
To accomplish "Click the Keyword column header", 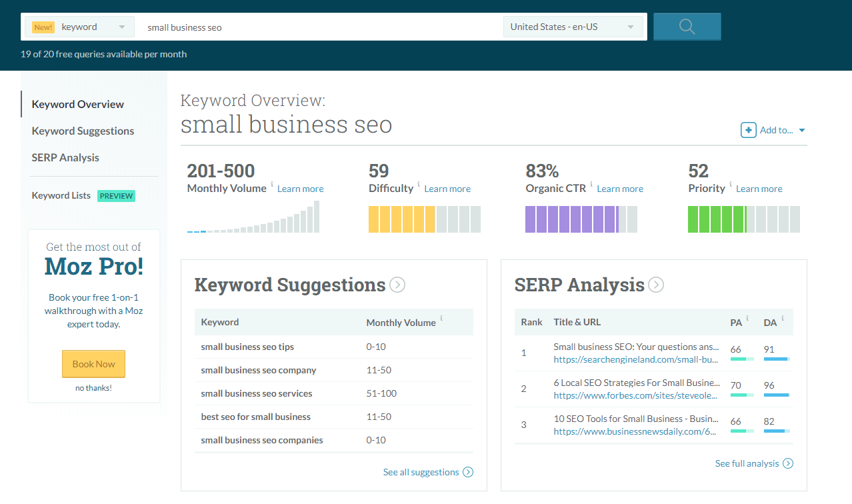I will coord(220,322).
